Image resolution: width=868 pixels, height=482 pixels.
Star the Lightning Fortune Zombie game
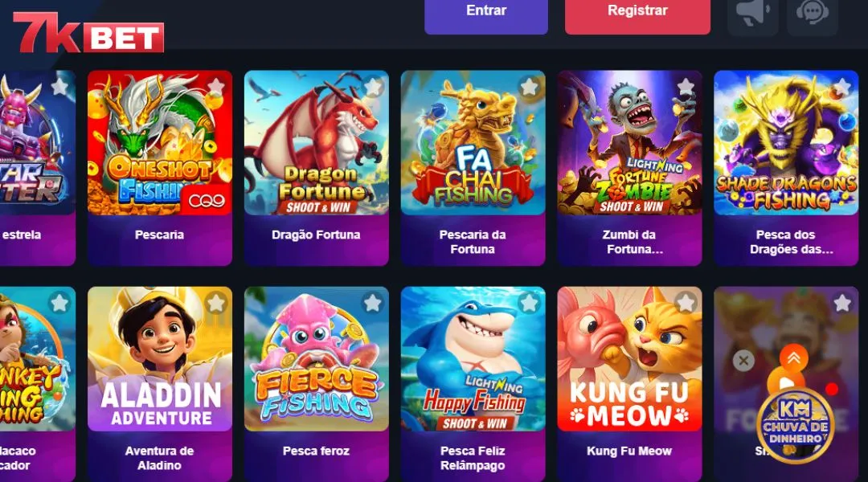(x=686, y=86)
